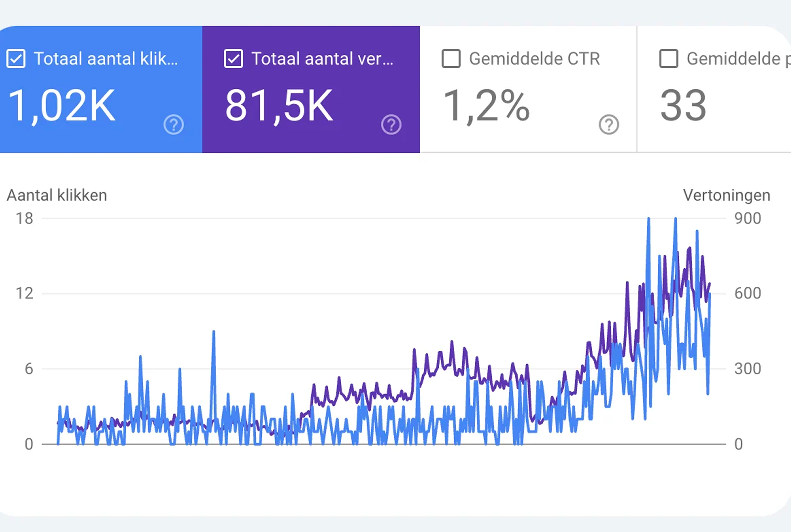The height and width of the screenshot is (532, 791).
Task: Click the 'Aantal klikken' axis title
Action: click(57, 195)
